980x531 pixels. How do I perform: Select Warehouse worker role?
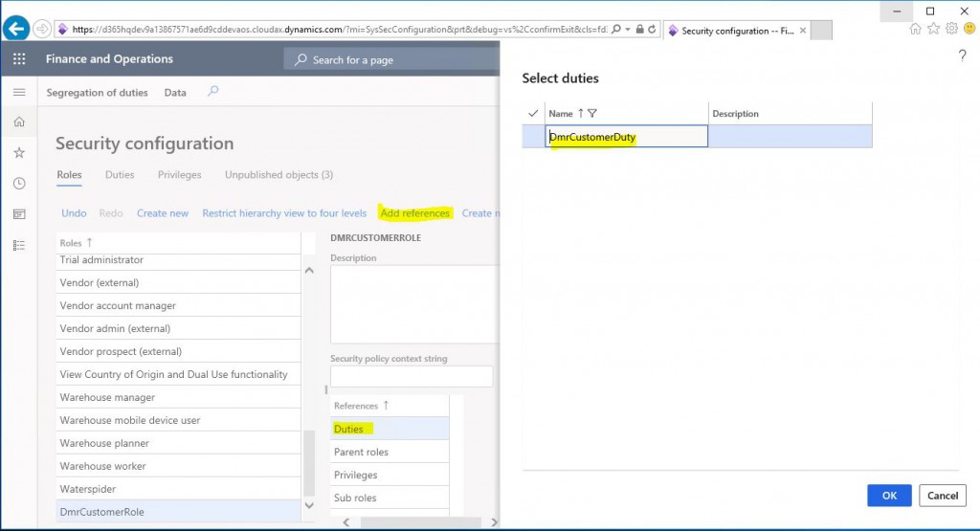178,466
